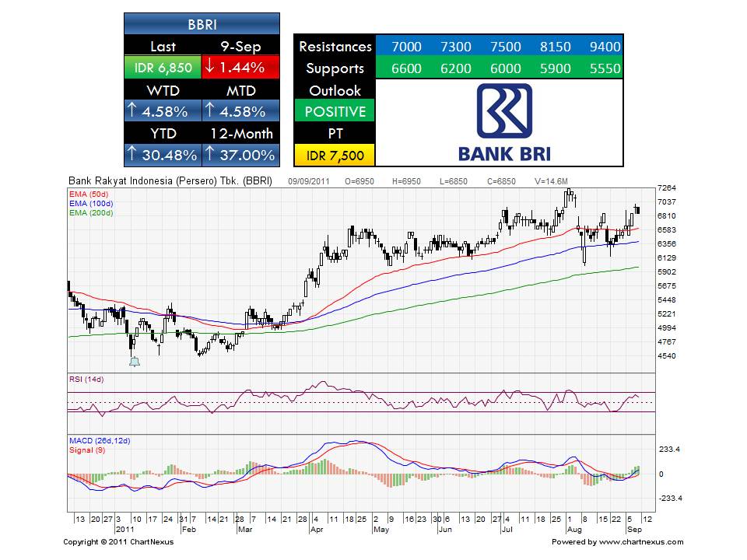Select support level 5900

(x=555, y=68)
